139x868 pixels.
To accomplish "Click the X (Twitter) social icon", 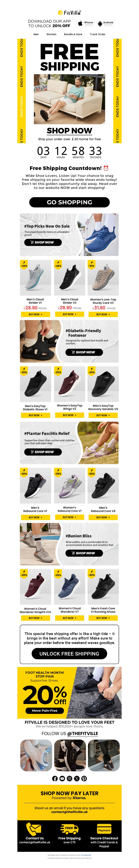I will (77, 778).
